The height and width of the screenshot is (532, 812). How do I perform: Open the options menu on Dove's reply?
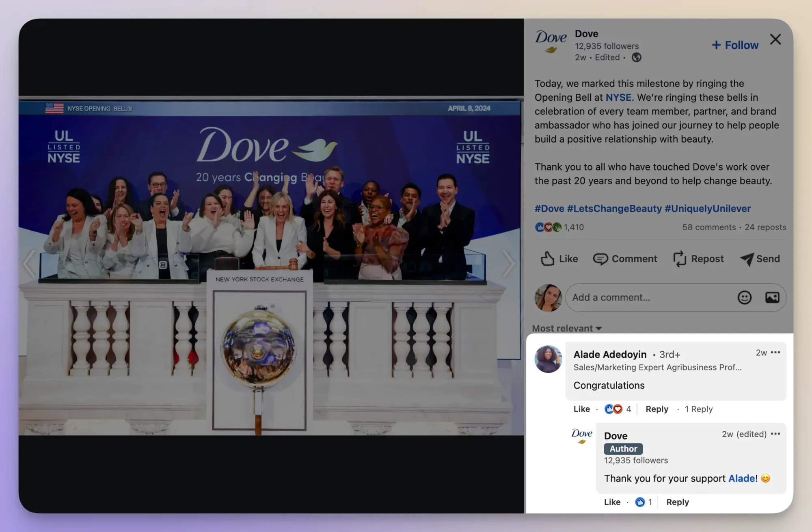(775, 434)
